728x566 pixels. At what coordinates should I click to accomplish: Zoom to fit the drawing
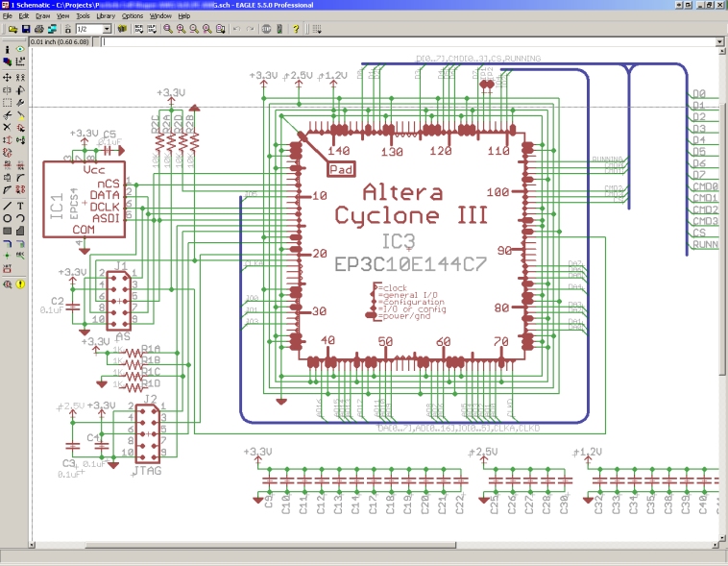[x=168, y=29]
